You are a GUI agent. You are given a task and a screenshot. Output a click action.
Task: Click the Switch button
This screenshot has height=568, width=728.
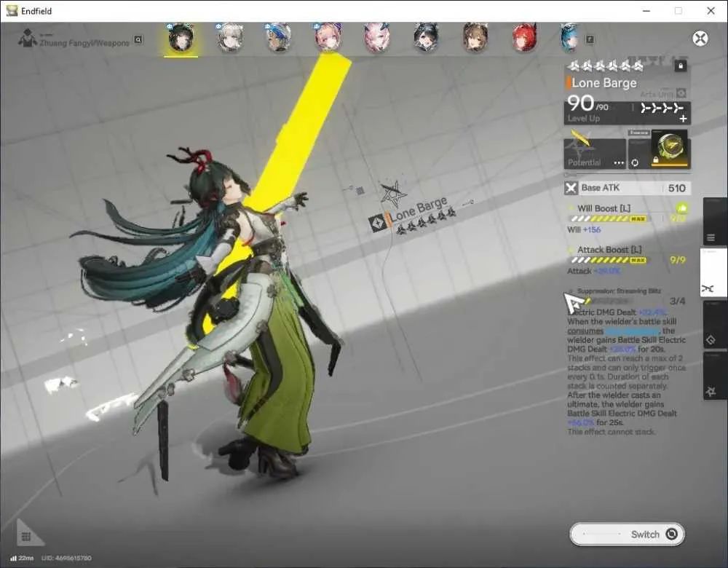tap(627, 534)
